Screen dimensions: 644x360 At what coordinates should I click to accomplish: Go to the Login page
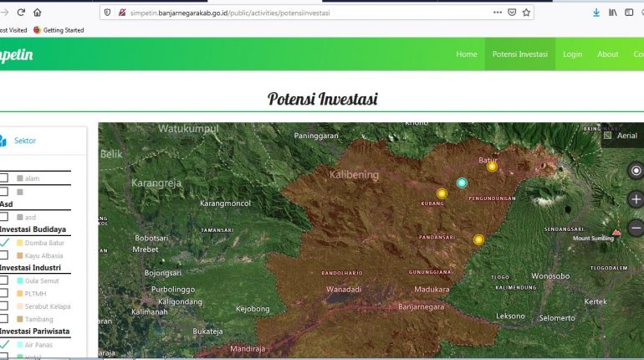(572, 54)
